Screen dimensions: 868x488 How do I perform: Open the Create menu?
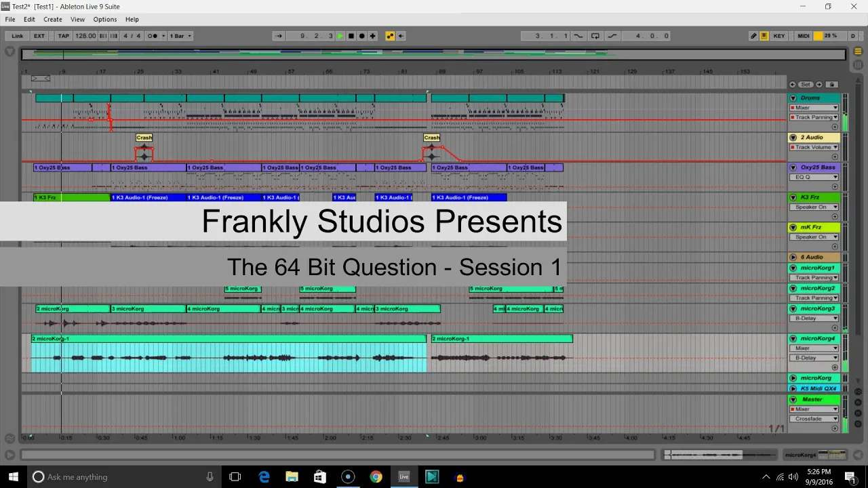[x=53, y=19]
